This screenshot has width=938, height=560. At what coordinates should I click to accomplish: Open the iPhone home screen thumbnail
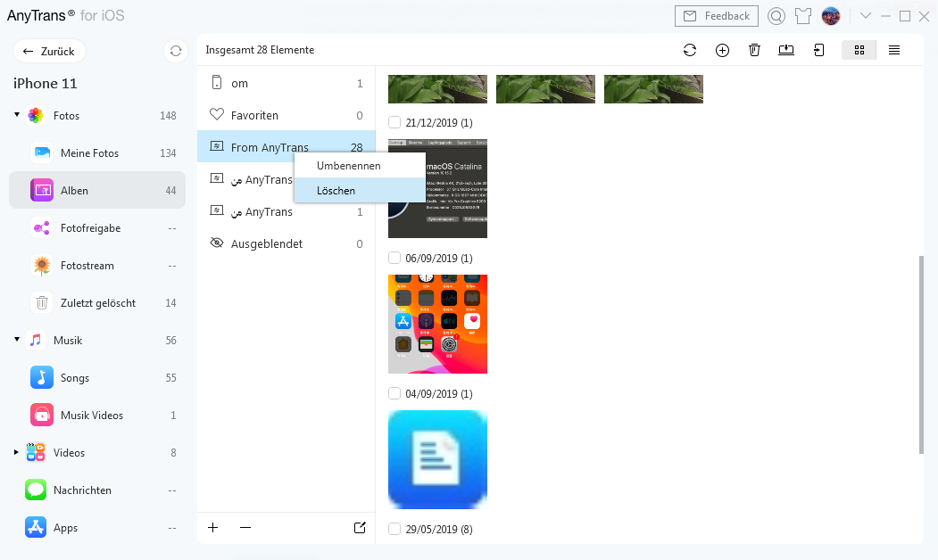click(438, 324)
